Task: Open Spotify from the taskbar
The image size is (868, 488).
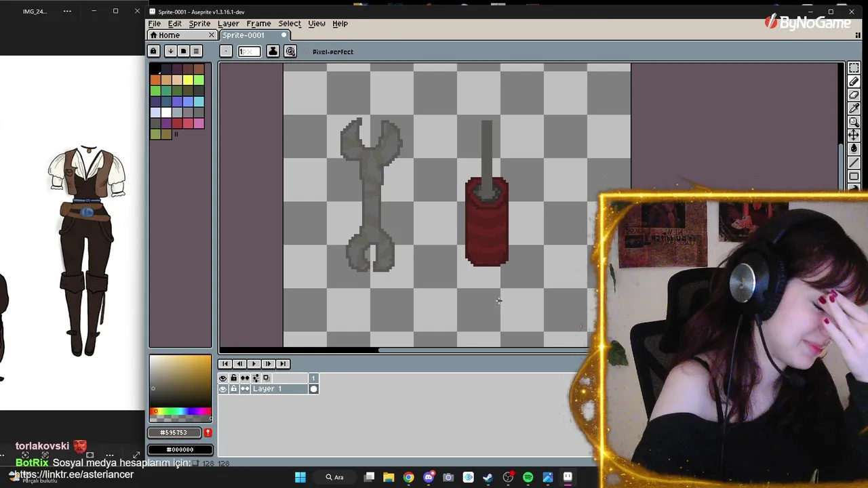Action: (528, 477)
